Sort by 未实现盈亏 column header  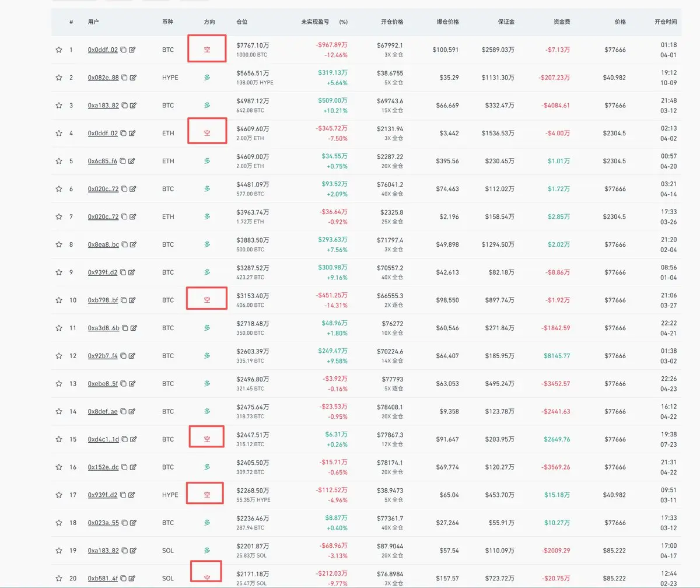(x=314, y=22)
